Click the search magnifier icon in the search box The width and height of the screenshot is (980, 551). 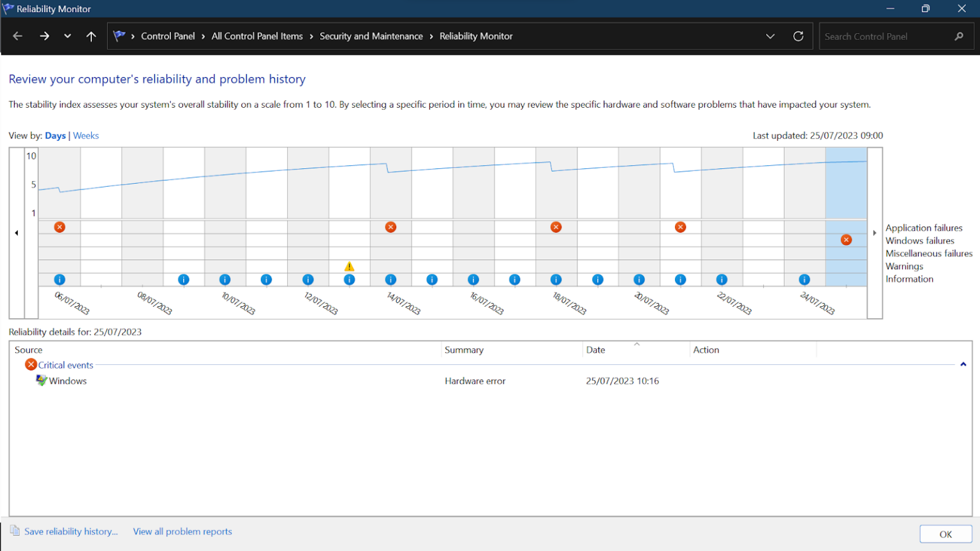tap(959, 36)
